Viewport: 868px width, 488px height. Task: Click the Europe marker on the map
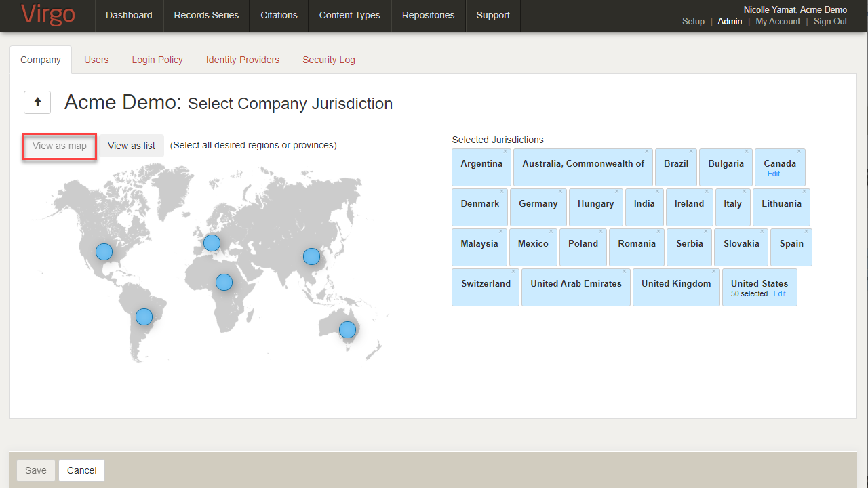click(212, 243)
